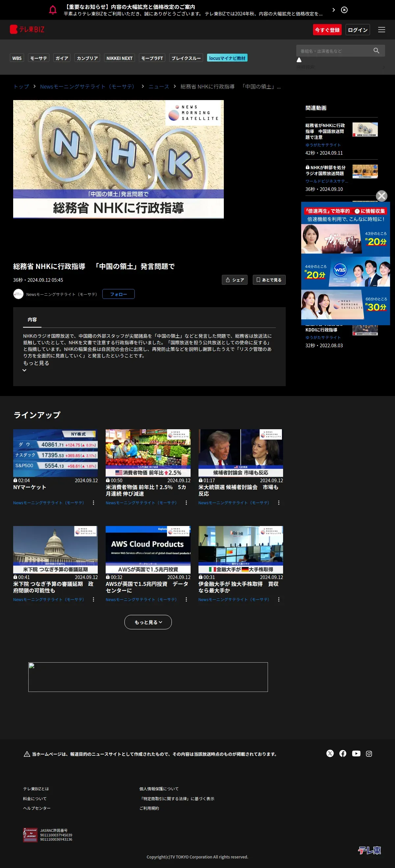Screen dimensions: 395x868
Task: Load more lineup with もっと見る button
Action: click(x=148, y=622)
